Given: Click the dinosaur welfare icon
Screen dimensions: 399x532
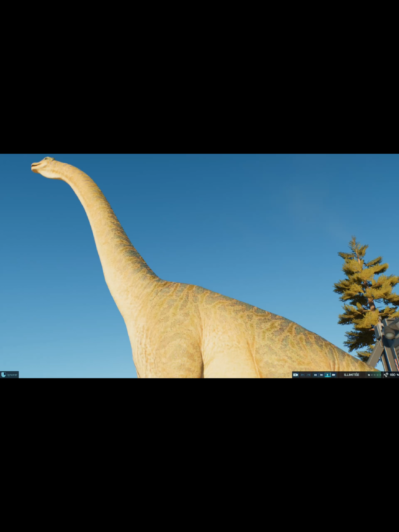Looking at the screenshot, I should (386, 375).
